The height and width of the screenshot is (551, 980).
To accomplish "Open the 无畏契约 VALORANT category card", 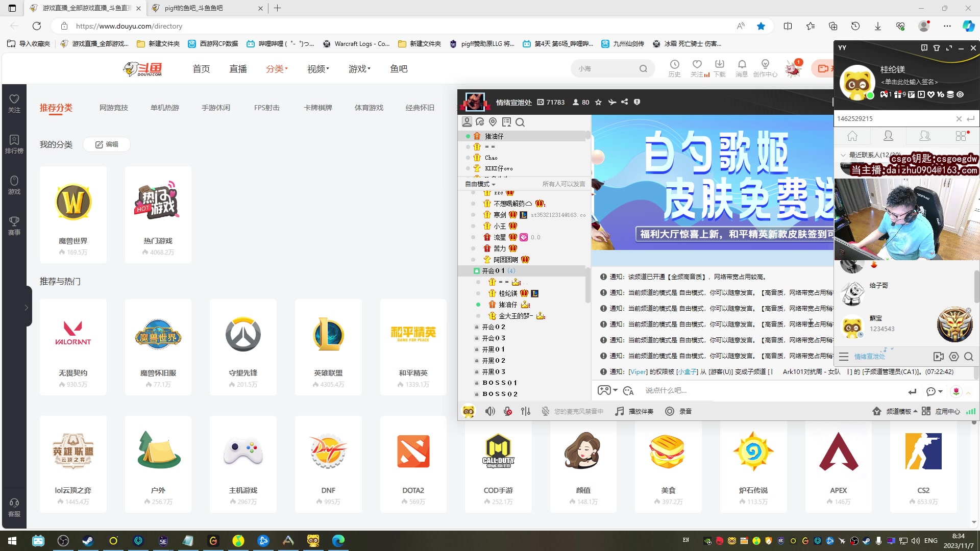I will [73, 347].
